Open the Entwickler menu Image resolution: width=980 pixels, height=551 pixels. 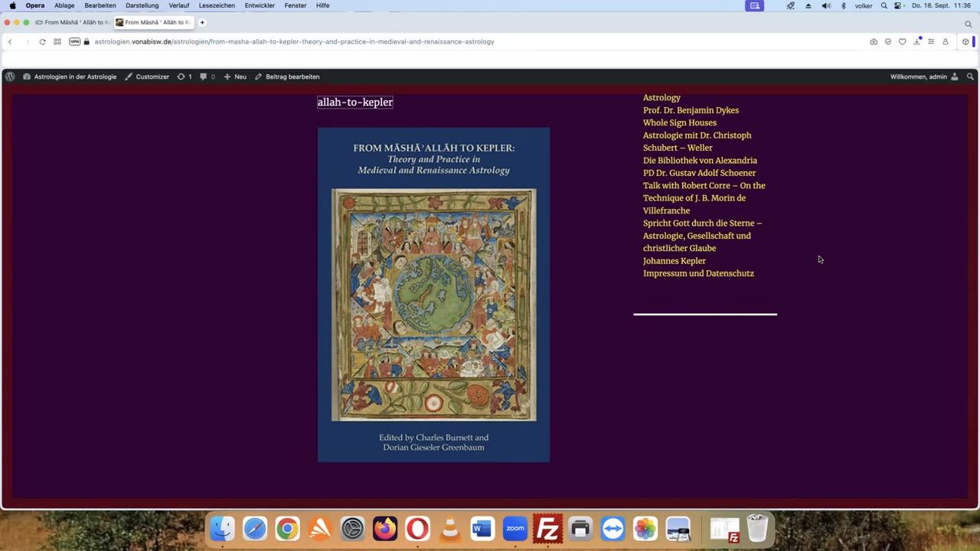click(x=260, y=5)
